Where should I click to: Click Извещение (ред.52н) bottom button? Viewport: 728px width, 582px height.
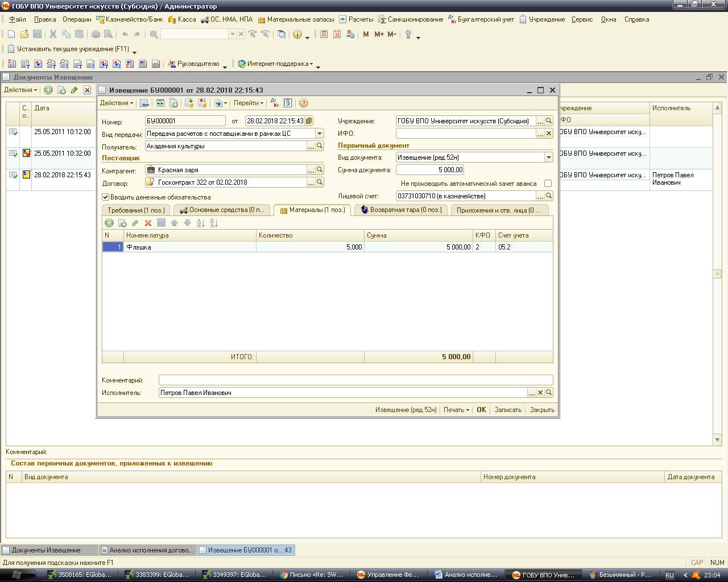click(406, 410)
